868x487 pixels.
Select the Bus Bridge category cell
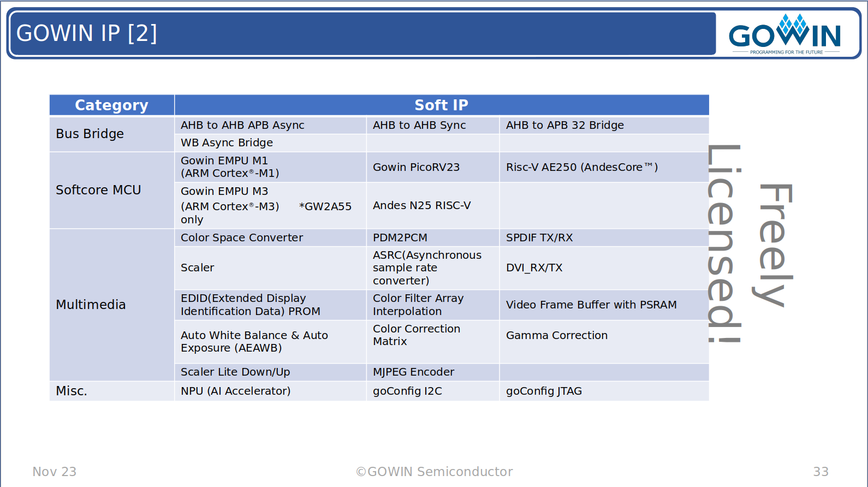112,134
